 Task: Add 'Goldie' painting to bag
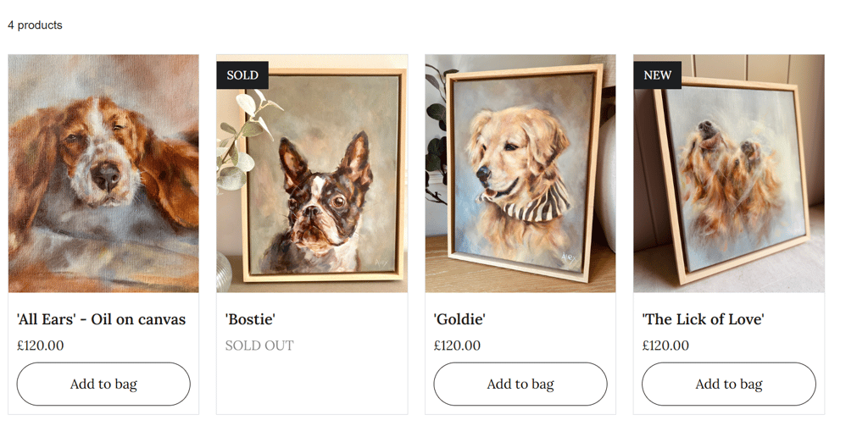(520, 384)
